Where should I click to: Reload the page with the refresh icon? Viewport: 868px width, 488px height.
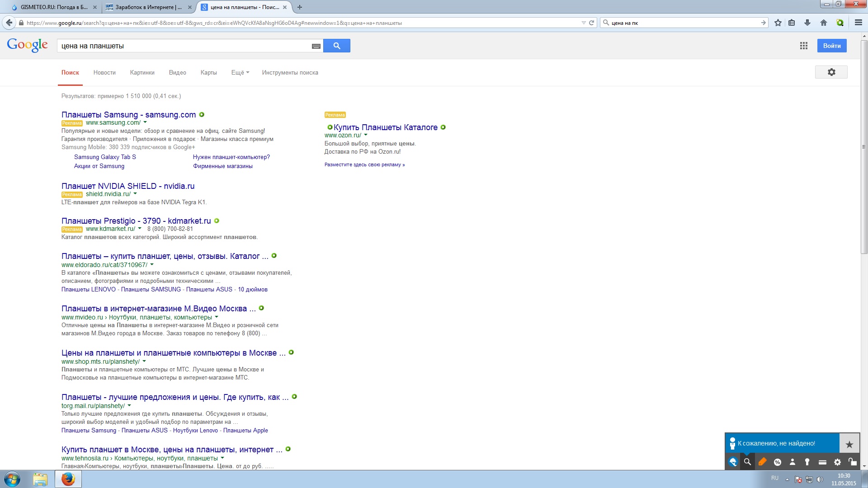coord(591,23)
